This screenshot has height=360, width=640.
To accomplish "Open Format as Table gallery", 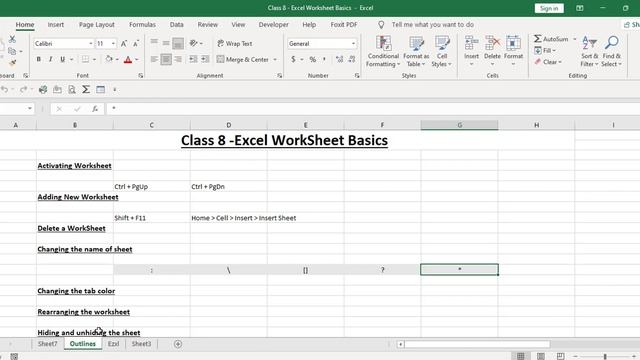I will (416, 51).
